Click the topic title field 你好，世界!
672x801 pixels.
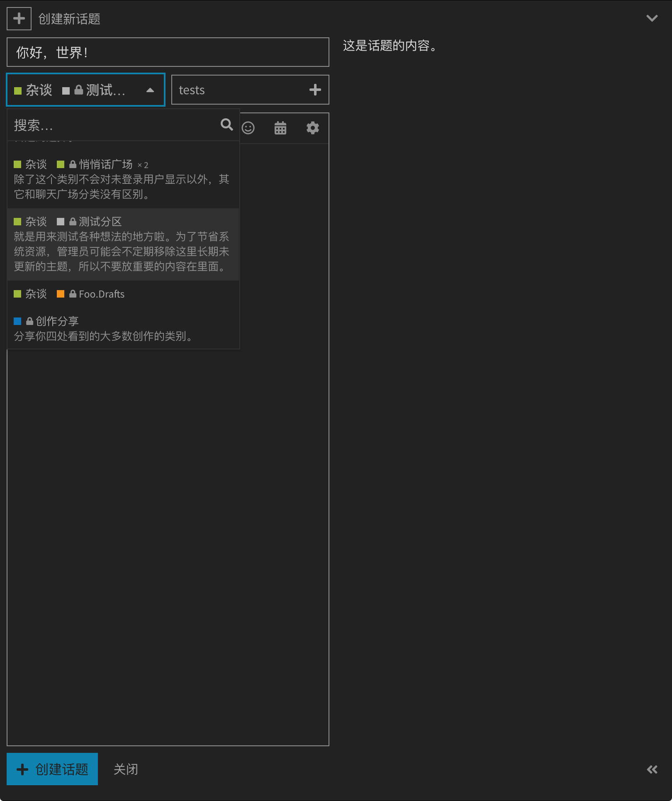pos(168,52)
